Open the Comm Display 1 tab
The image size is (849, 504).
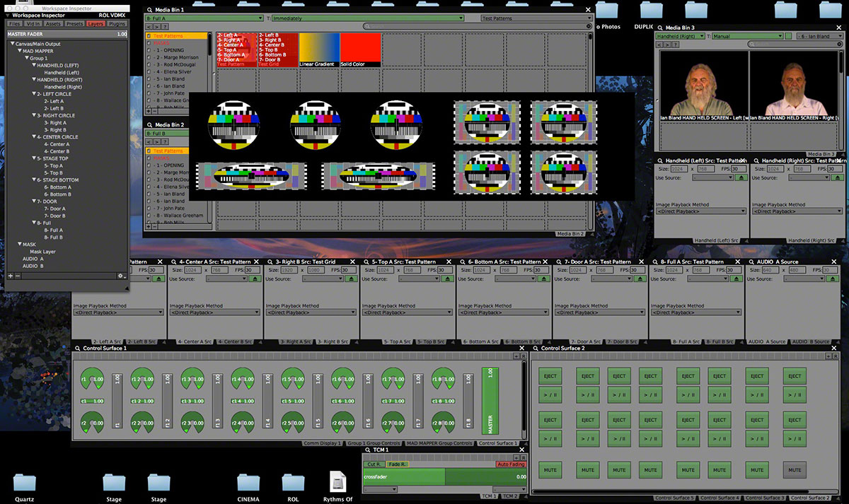(x=321, y=443)
